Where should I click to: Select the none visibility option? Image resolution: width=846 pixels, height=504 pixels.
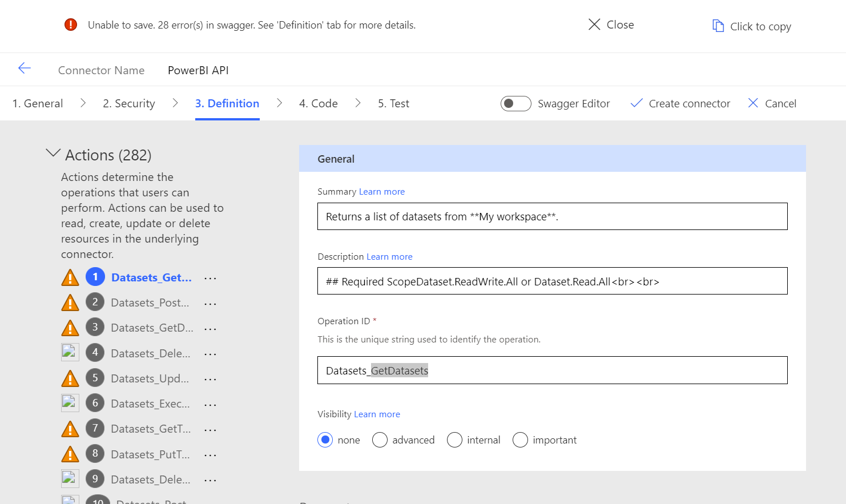(x=325, y=440)
